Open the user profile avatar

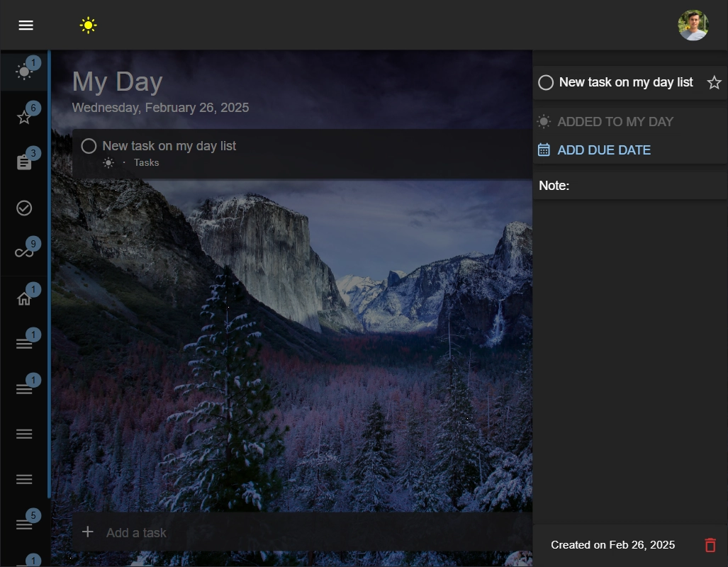[x=693, y=26]
